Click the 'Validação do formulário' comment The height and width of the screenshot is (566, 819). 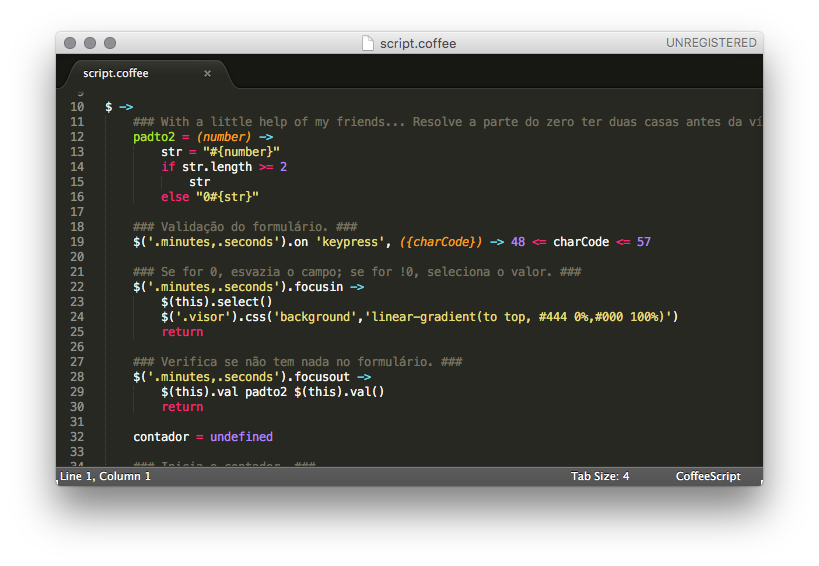(244, 227)
